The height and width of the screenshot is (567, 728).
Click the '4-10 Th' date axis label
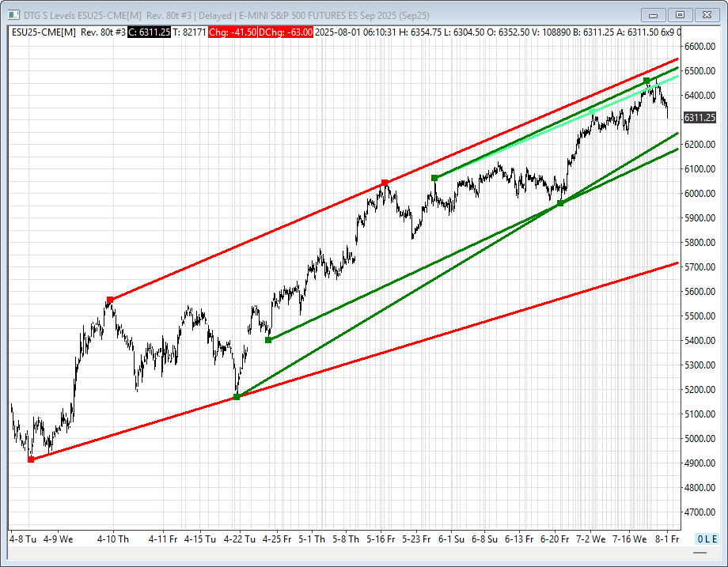(x=113, y=539)
